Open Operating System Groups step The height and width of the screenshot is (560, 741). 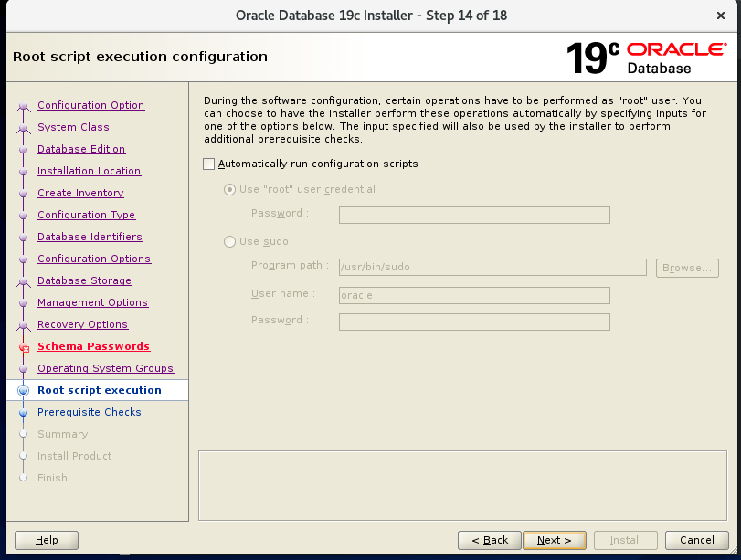click(x=105, y=368)
